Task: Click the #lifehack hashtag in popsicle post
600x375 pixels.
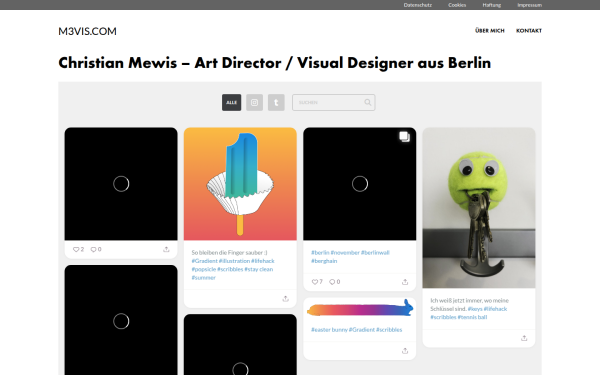Action: [263, 261]
